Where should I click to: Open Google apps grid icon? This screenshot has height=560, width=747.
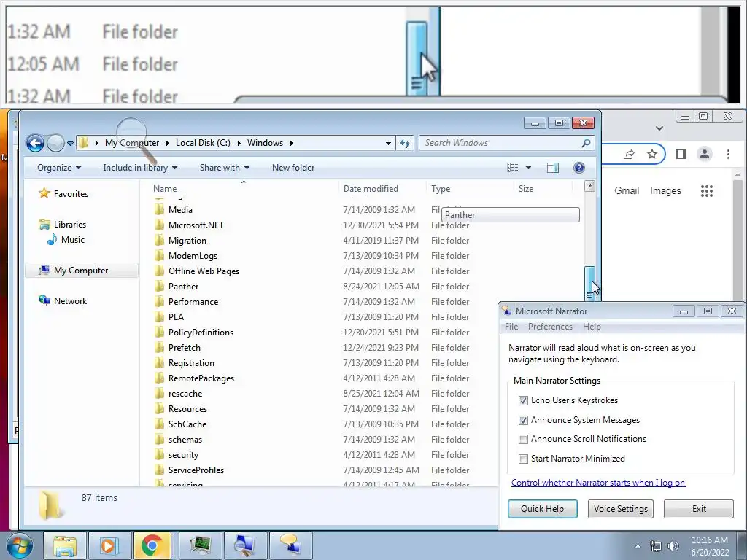coord(706,191)
